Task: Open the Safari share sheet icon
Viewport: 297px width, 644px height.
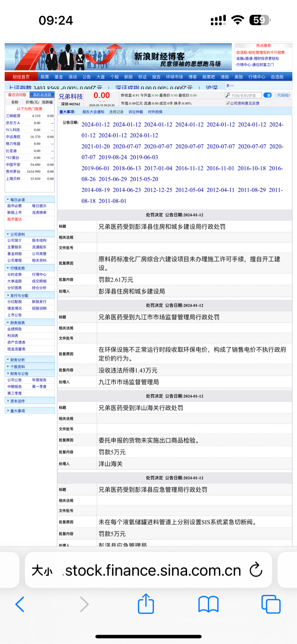Action: (146, 603)
